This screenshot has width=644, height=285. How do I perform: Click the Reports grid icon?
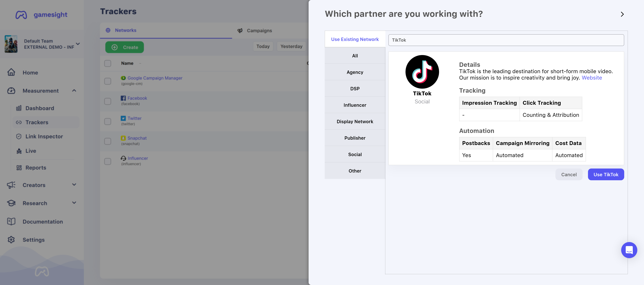pyautogui.click(x=19, y=168)
